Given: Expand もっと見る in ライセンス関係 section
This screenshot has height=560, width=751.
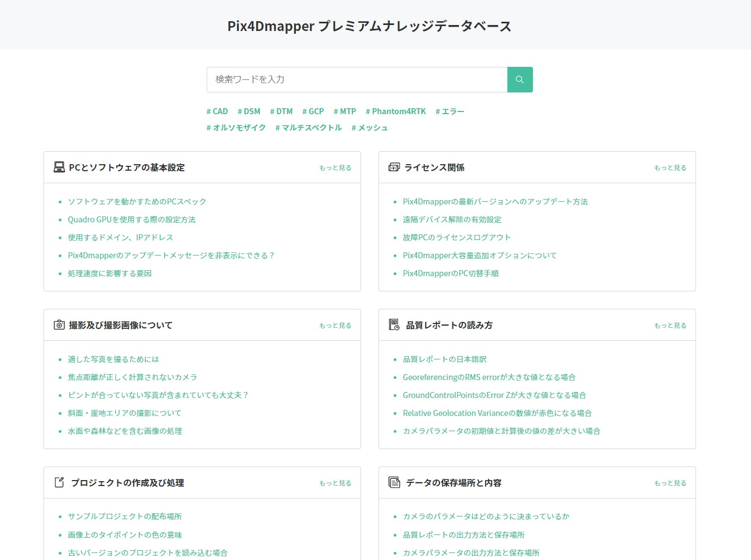Looking at the screenshot, I should pyautogui.click(x=670, y=168).
